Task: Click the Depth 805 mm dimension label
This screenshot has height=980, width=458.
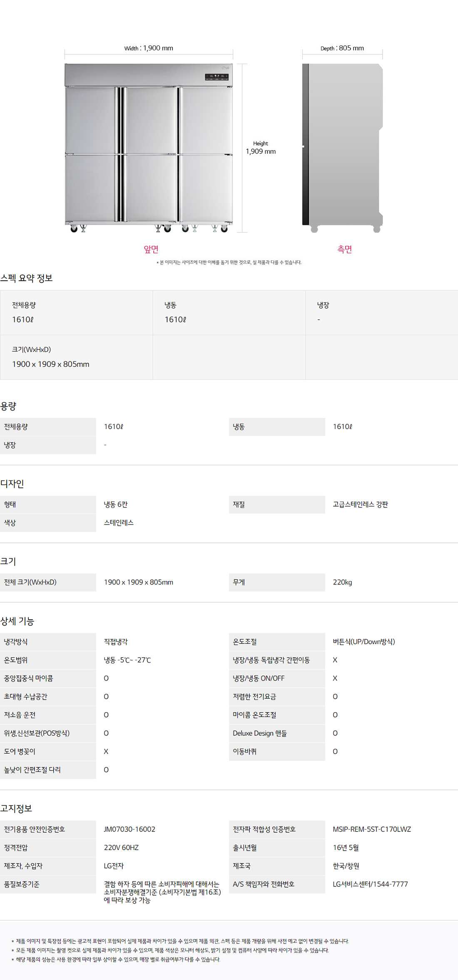Action: pos(342,48)
